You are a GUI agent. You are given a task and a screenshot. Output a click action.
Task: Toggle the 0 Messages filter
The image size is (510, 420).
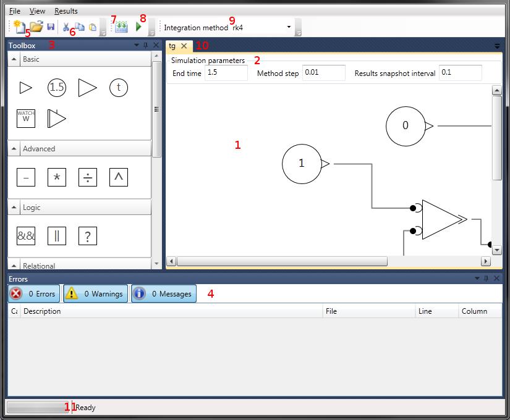164,293
